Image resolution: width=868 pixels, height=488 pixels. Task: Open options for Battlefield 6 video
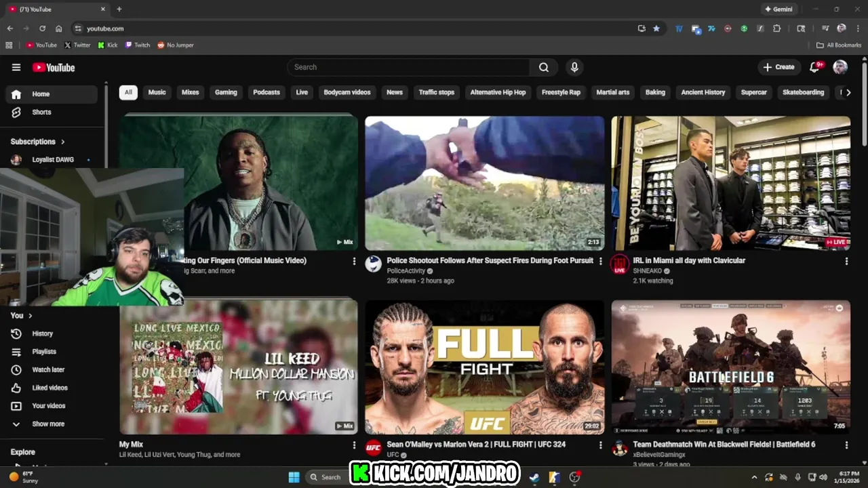(846, 445)
